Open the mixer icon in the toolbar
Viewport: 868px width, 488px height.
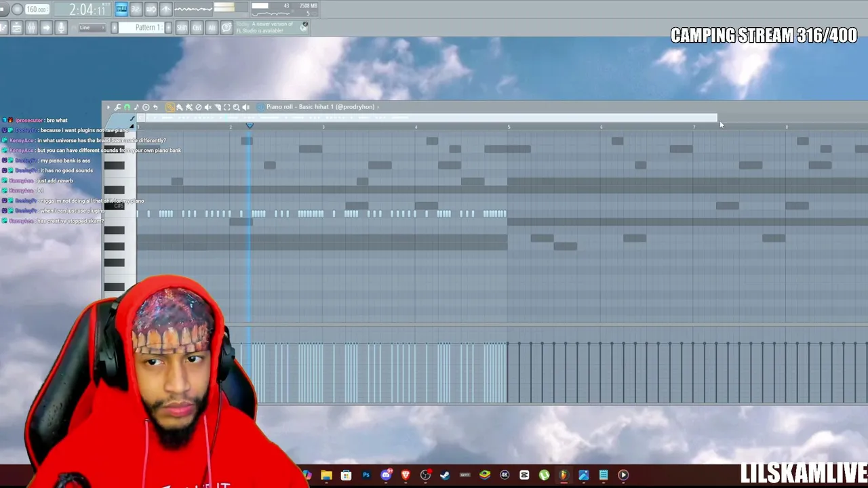click(x=31, y=28)
